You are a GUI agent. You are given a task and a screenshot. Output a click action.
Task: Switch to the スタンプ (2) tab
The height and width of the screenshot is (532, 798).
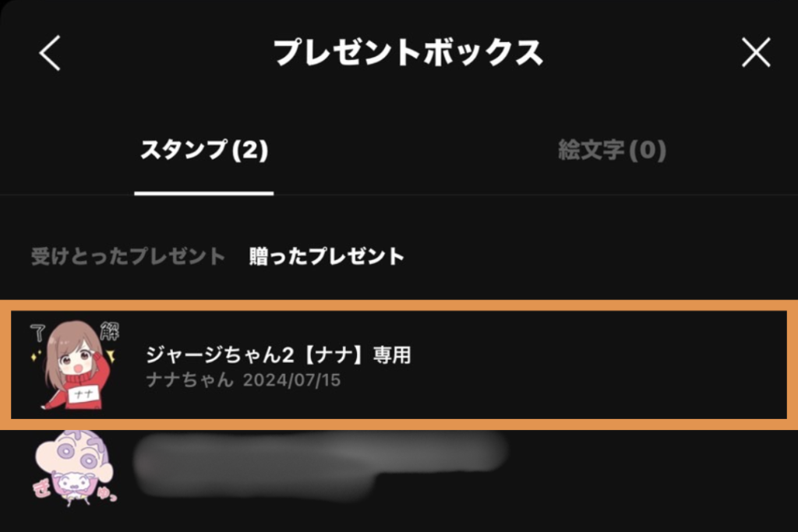(x=204, y=150)
